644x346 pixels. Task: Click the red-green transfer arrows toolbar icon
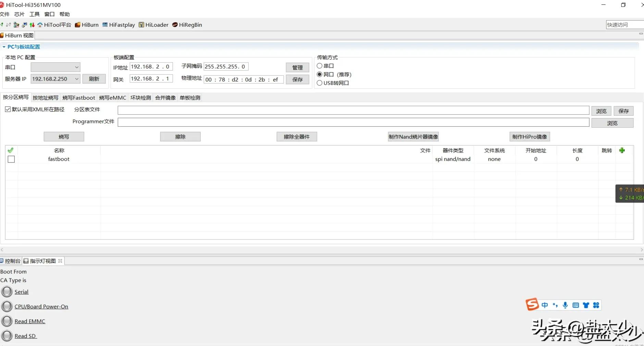pyautogui.click(x=32, y=25)
